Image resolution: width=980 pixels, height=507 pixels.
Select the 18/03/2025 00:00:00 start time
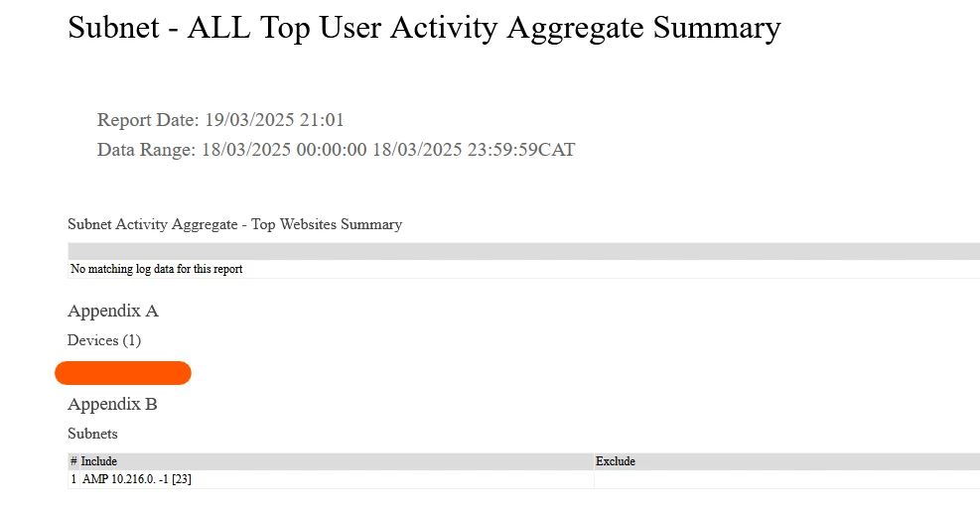[284, 150]
